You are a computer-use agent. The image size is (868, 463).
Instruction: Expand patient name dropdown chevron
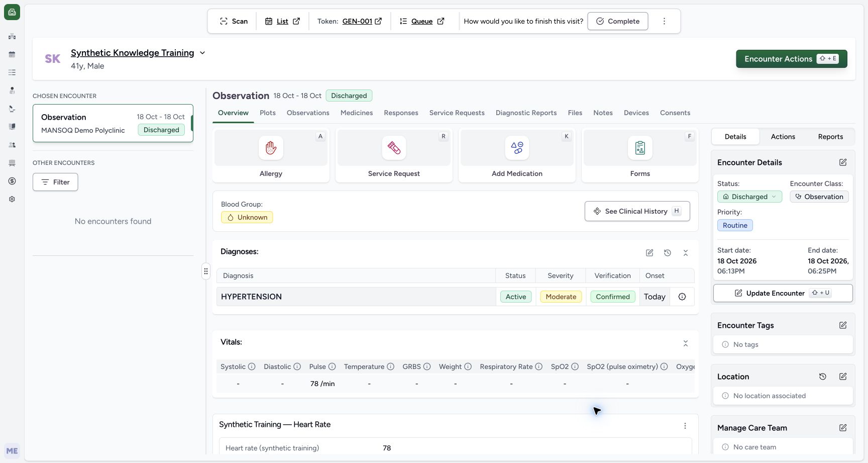(x=202, y=53)
